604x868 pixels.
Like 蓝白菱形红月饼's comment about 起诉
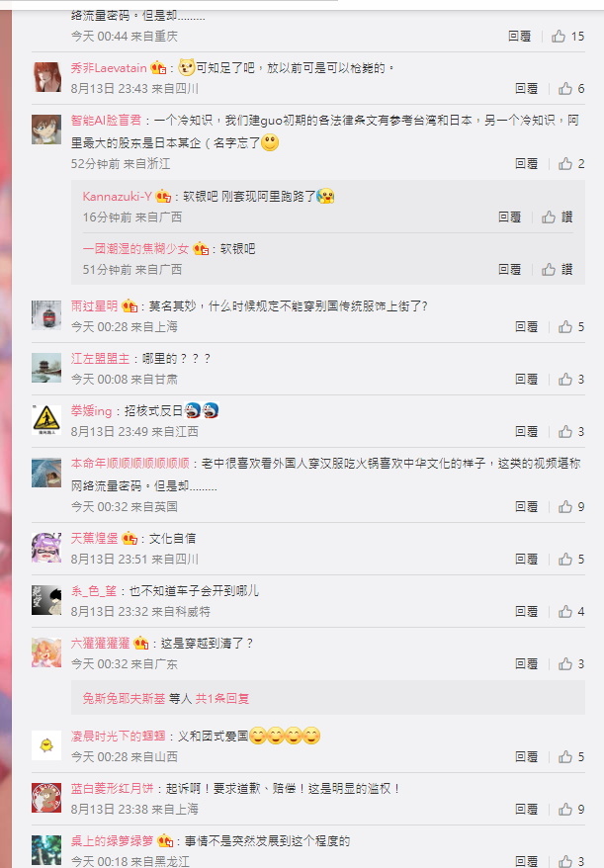pyautogui.click(x=570, y=810)
